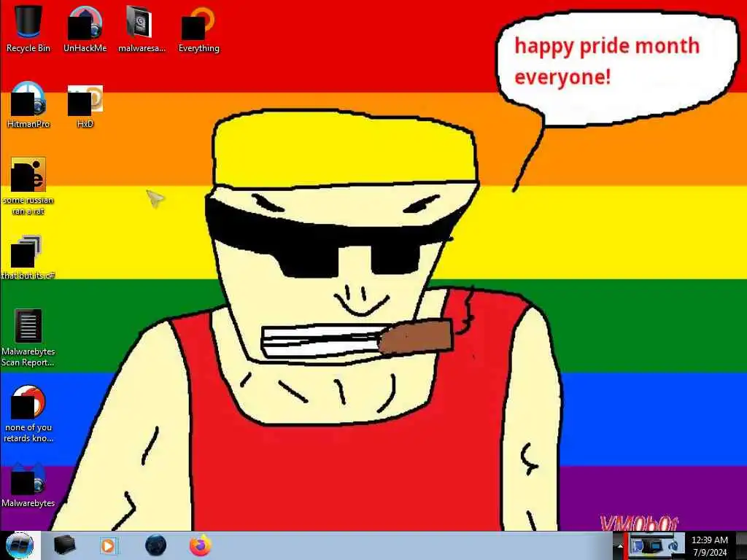Select the 'some russian ran a rat' icon

tap(28, 186)
